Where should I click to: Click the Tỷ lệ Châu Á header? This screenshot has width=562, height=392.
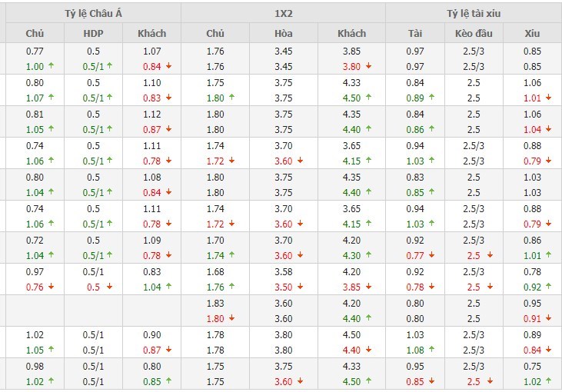pyautogui.click(x=91, y=13)
